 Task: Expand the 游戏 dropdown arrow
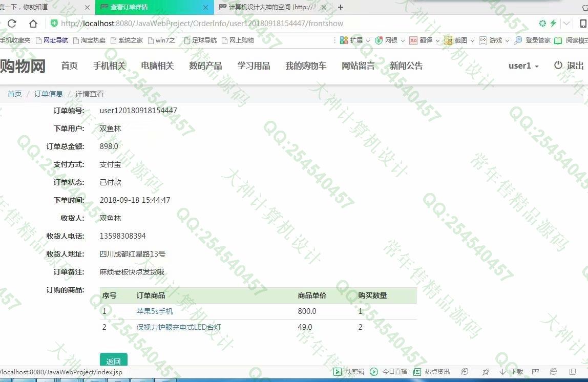pyautogui.click(x=508, y=40)
